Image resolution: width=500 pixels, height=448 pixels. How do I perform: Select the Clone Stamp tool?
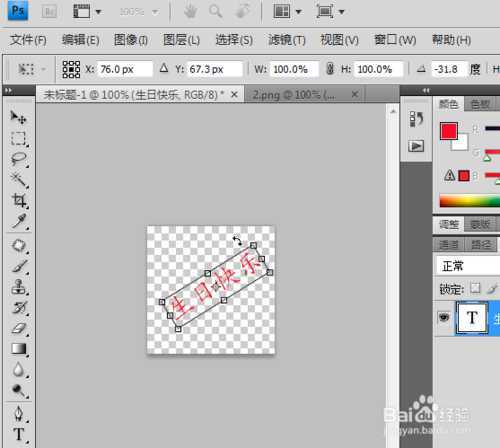pos(18,287)
